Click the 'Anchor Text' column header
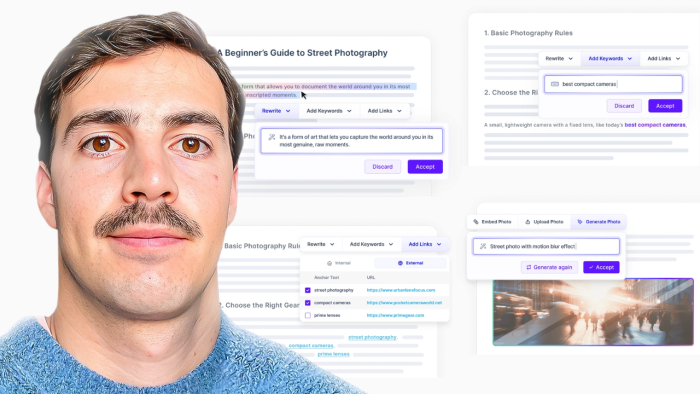The image size is (700, 394). [326, 278]
